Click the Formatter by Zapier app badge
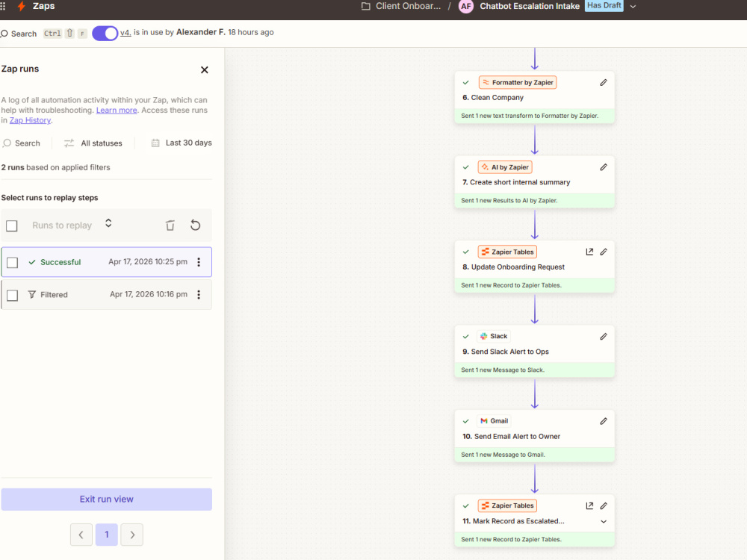Image resolution: width=747 pixels, height=560 pixels. tap(518, 82)
